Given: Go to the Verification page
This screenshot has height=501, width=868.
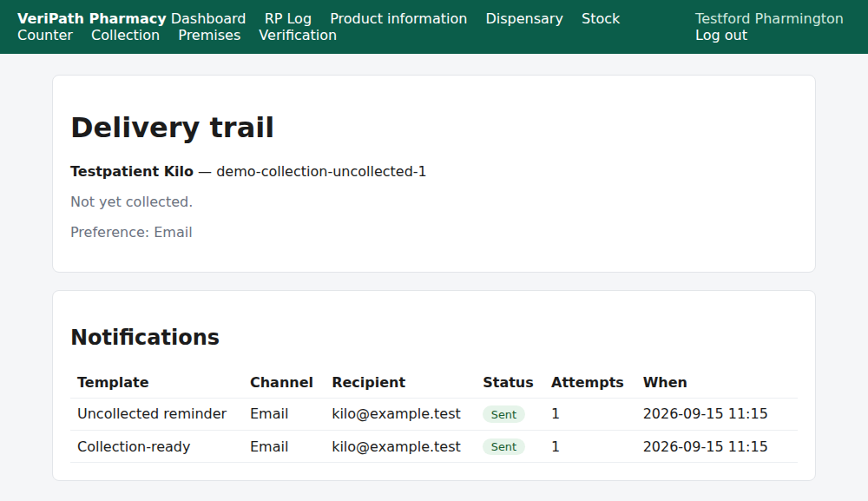Looking at the screenshot, I should pos(298,35).
